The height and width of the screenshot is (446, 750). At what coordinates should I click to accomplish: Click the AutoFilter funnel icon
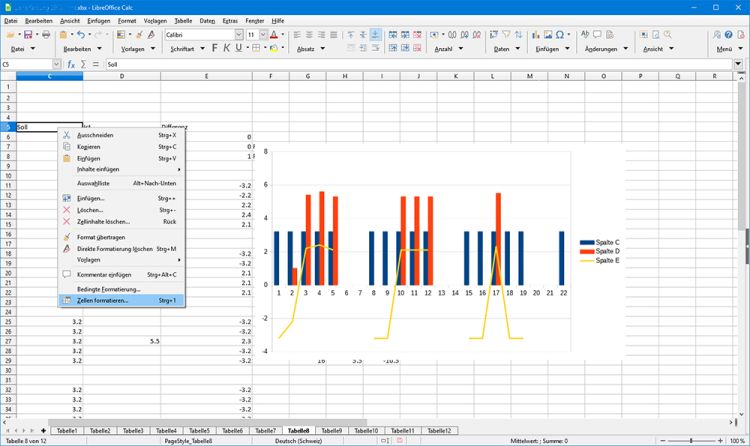506,34
